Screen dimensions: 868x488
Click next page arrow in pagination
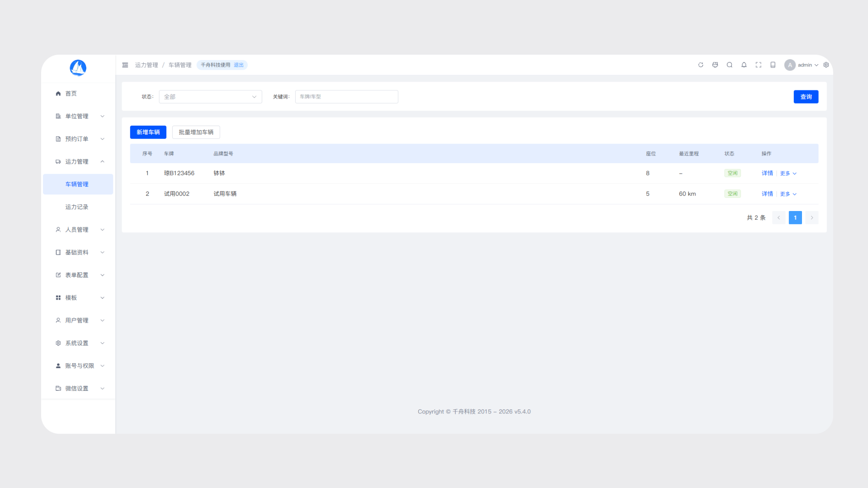click(812, 218)
